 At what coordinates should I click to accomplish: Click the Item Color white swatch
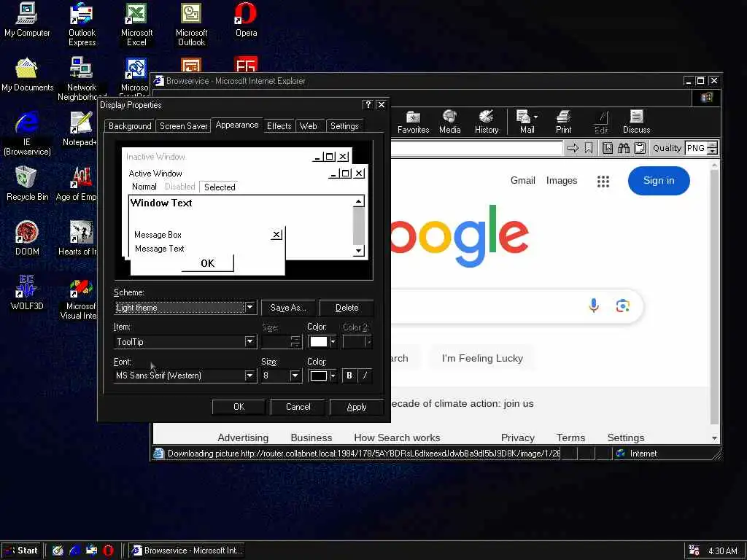318,341
